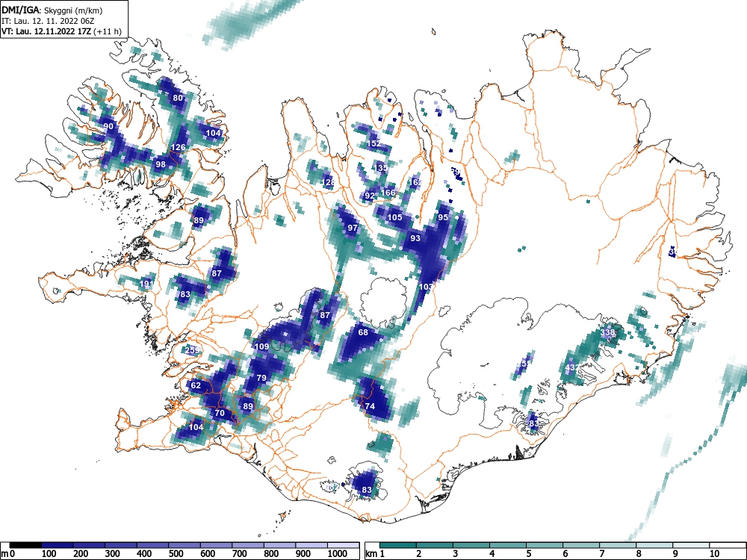The width and height of the screenshot is (747, 560).
Task: Pick the teal swatch between km 5 and 6
Action: [x=545, y=545]
